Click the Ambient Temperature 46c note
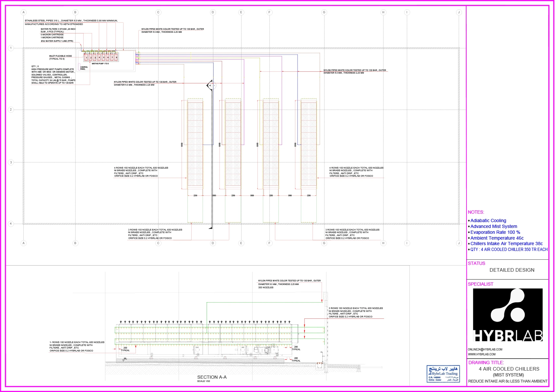The width and height of the screenshot is (555, 392). point(497,238)
